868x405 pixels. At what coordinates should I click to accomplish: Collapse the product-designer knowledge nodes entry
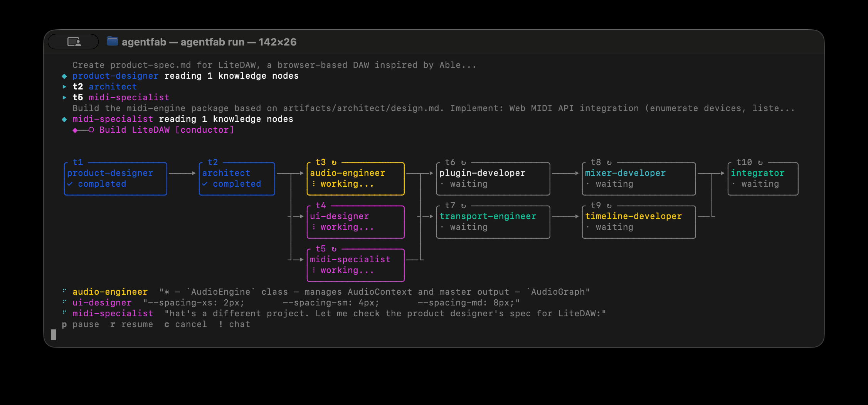65,76
